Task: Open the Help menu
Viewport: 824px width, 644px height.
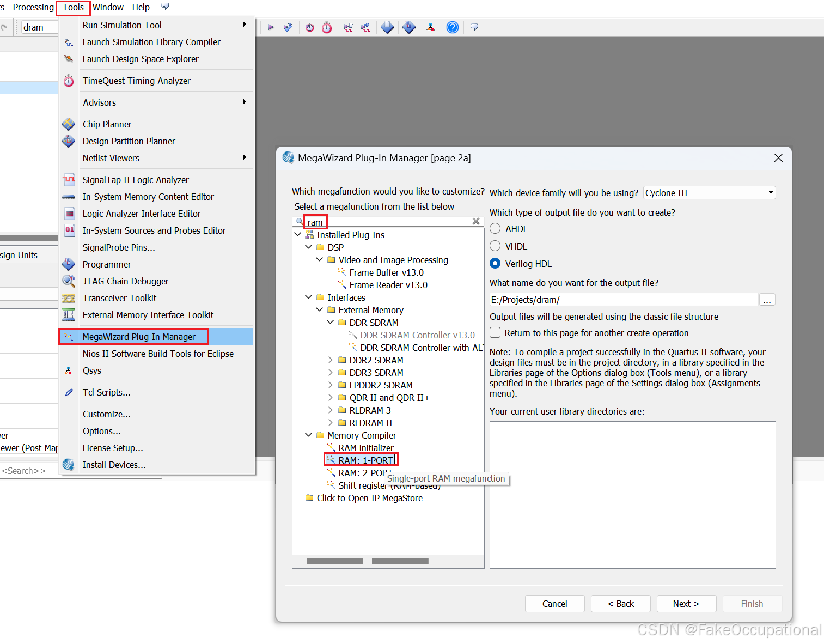Action: (141, 7)
